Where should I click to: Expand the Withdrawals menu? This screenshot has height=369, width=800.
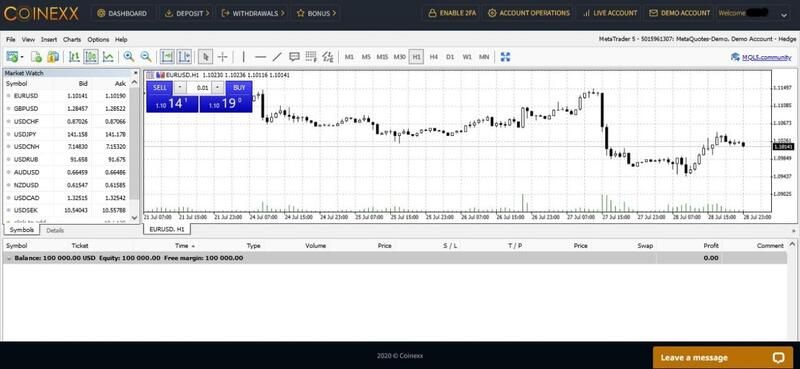click(253, 13)
